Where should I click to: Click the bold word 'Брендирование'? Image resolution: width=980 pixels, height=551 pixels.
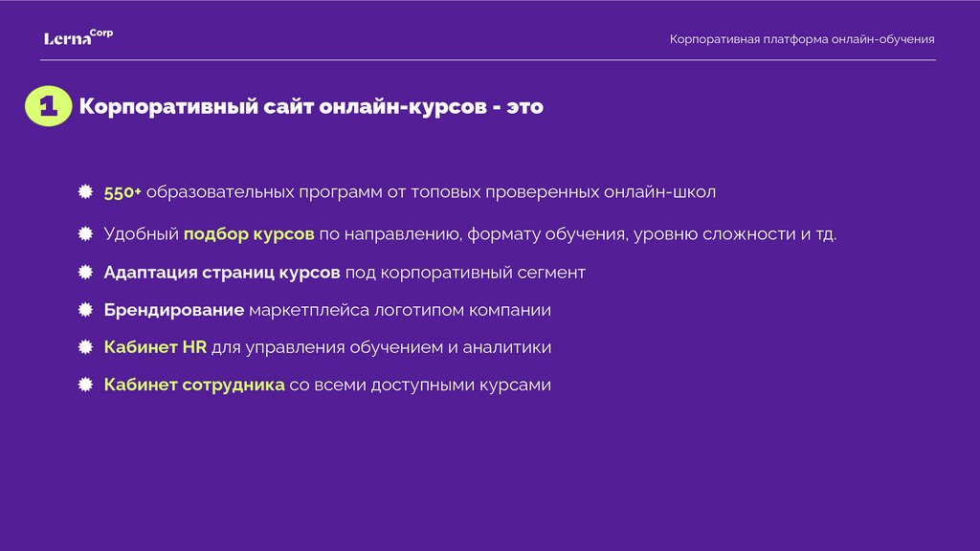[174, 311]
